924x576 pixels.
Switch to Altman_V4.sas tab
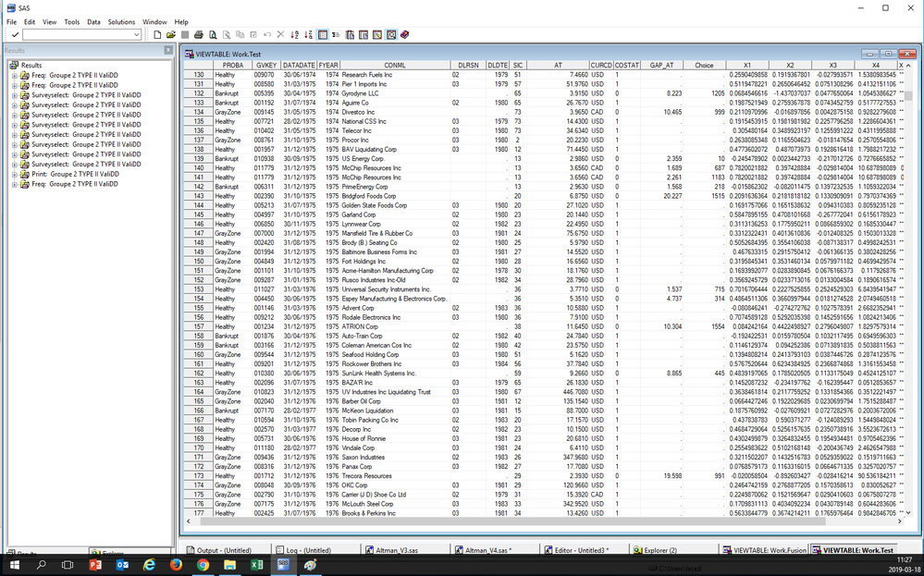(495, 550)
